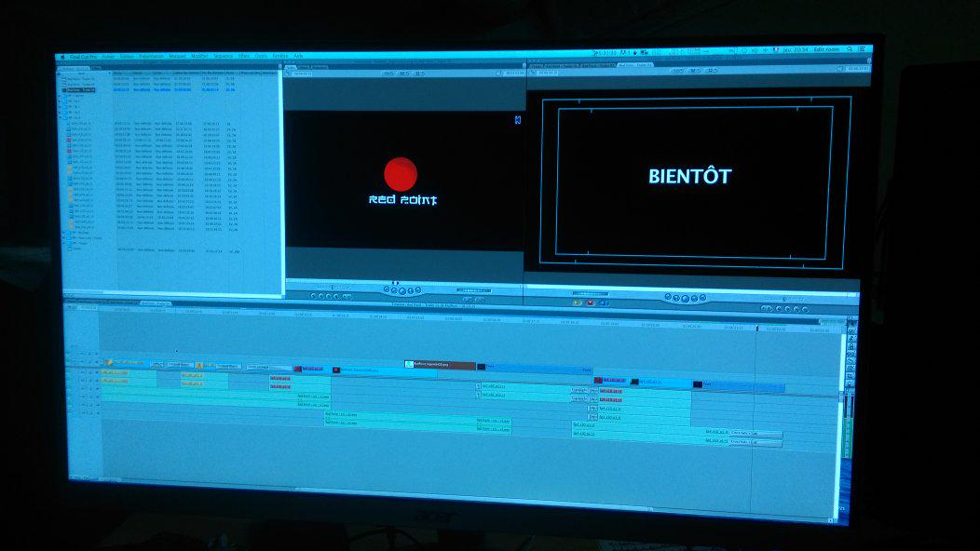Click red point logo in Viewer
Viewport: 980px width, 551px height.
pyautogui.click(x=402, y=181)
